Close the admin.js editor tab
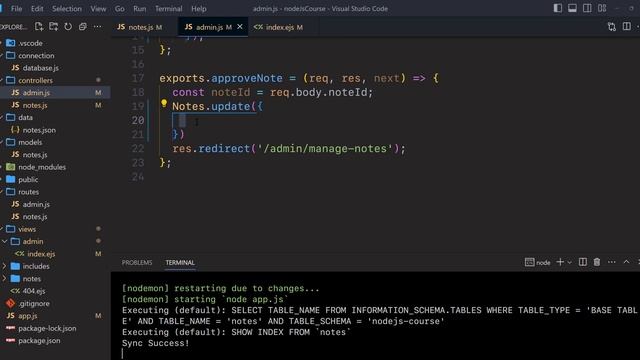 pyautogui.click(x=240, y=27)
